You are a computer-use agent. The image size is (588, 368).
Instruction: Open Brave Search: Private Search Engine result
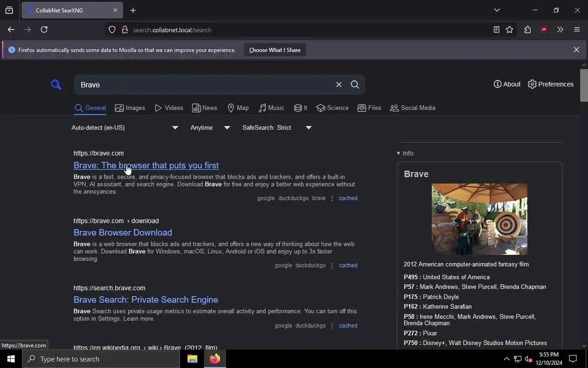coord(146,300)
